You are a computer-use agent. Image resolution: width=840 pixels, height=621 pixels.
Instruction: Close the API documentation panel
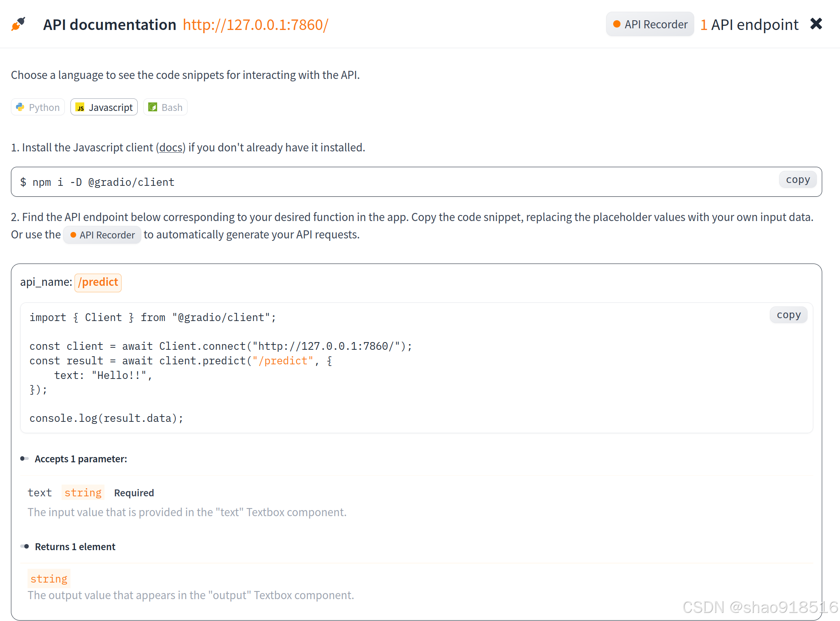(x=816, y=24)
